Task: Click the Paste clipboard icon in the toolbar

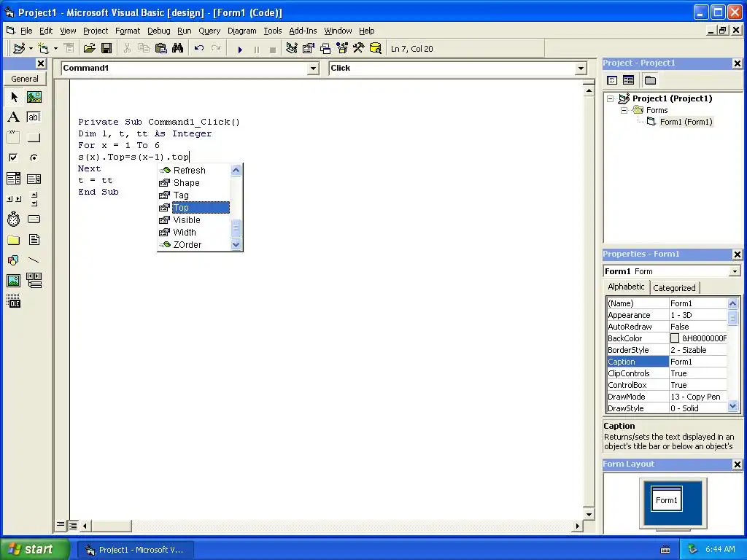Action: tap(161, 49)
